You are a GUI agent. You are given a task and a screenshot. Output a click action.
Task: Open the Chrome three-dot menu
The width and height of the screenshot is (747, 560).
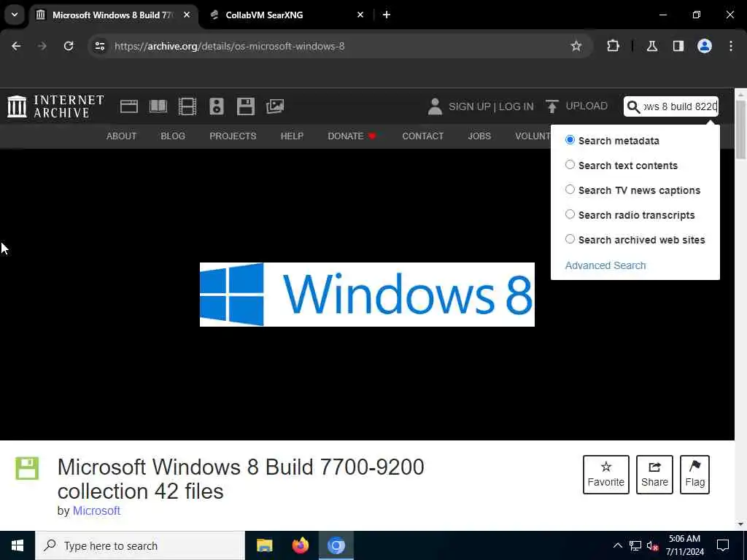click(731, 46)
